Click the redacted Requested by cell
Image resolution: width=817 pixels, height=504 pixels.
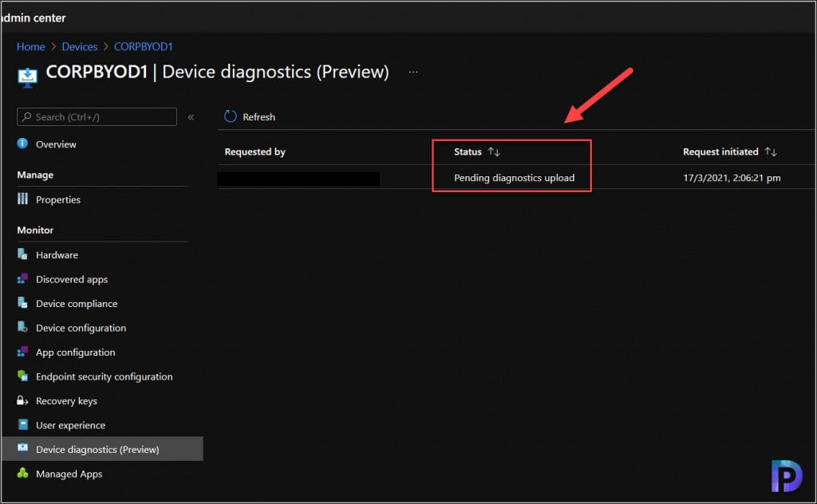(298, 179)
